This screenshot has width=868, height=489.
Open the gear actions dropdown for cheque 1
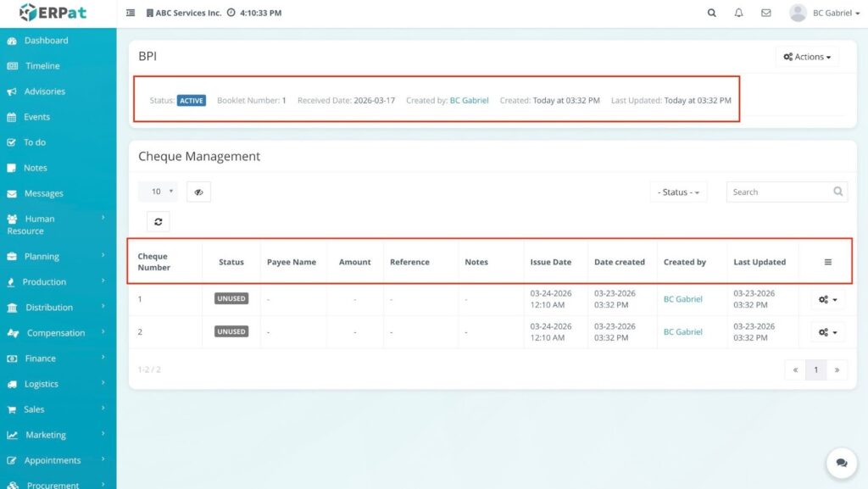click(x=827, y=299)
